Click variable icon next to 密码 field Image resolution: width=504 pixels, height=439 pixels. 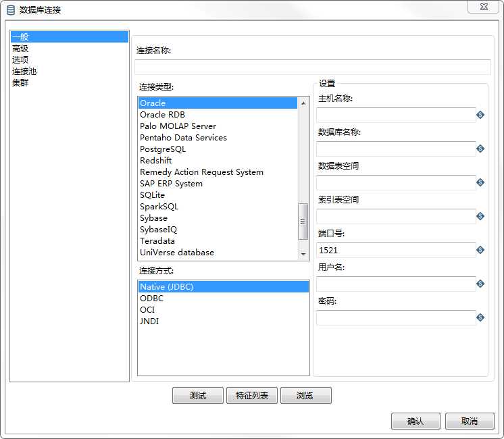coord(480,317)
